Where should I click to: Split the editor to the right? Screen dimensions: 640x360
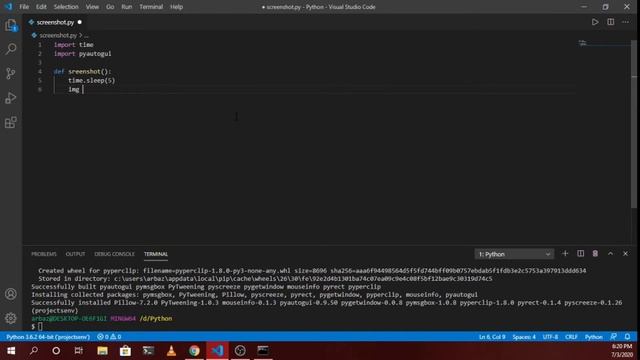tap(611, 22)
